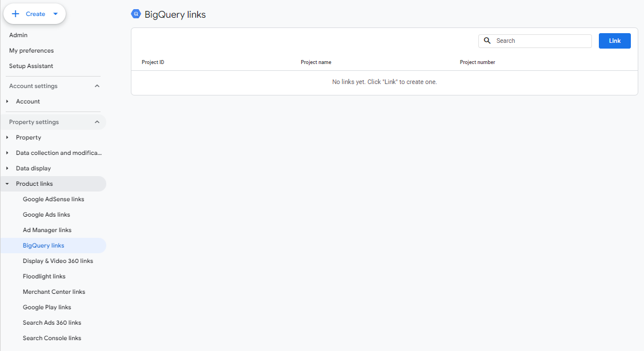The image size is (644, 351).
Task: Open My preferences
Action: [x=31, y=50]
